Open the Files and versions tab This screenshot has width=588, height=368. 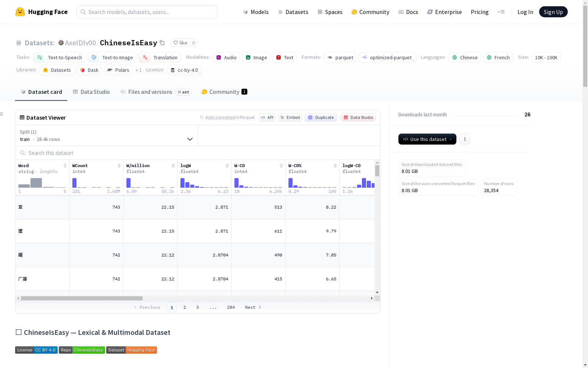click(155, 92)
